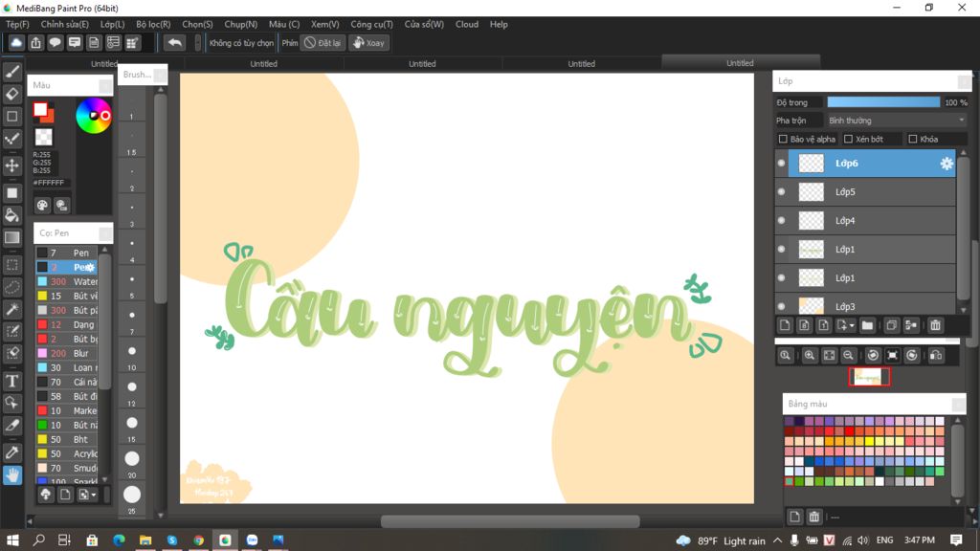Select the Text tool
This screenshot has width=980, height=551.
(11, 381)
